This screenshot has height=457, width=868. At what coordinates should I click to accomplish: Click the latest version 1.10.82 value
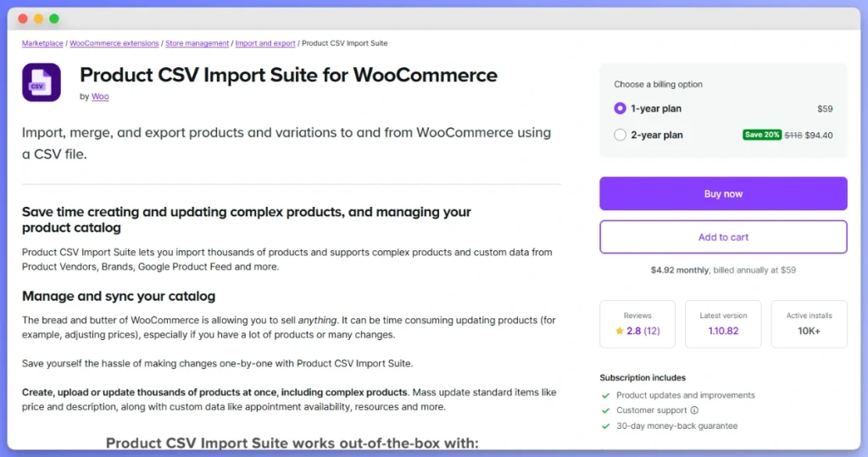click(x=723, y=332)
